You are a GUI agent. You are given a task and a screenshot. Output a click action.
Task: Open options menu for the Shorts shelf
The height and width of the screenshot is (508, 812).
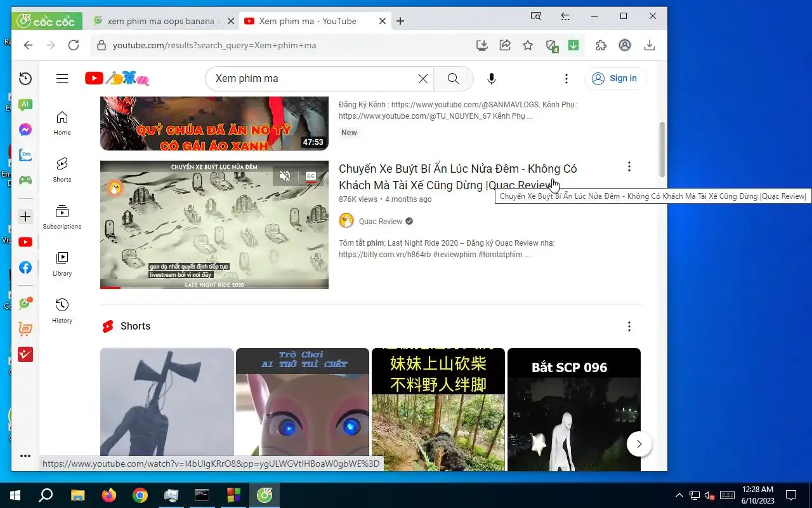pos(629,326)
